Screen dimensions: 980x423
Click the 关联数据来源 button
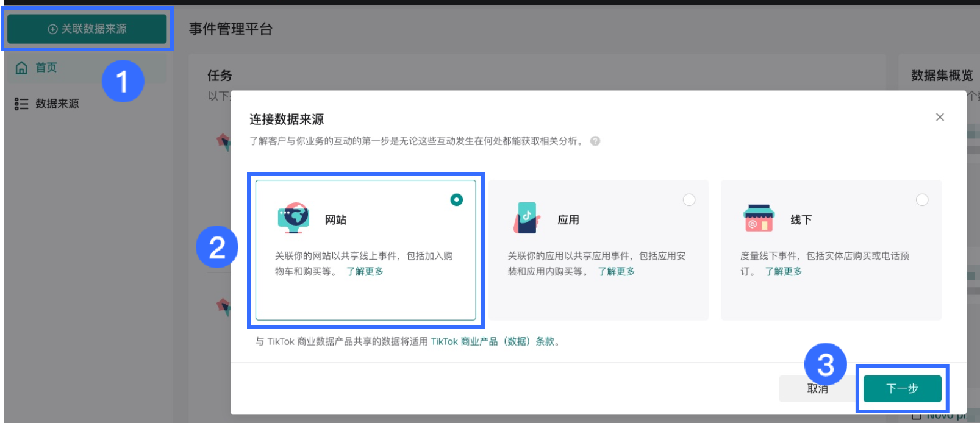click(87, 29)
